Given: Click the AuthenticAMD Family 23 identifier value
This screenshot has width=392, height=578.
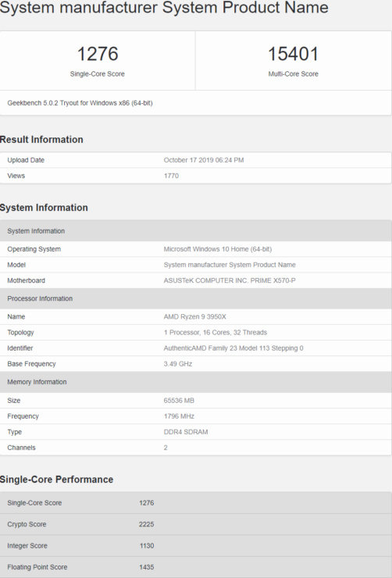Looking at the screenshot, I should [233, 348].
